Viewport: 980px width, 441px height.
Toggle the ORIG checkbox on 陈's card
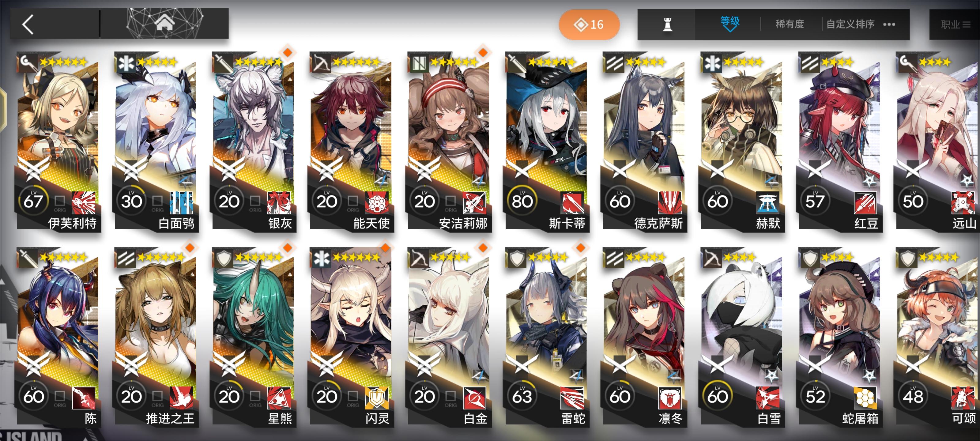(x=60, y=396)
